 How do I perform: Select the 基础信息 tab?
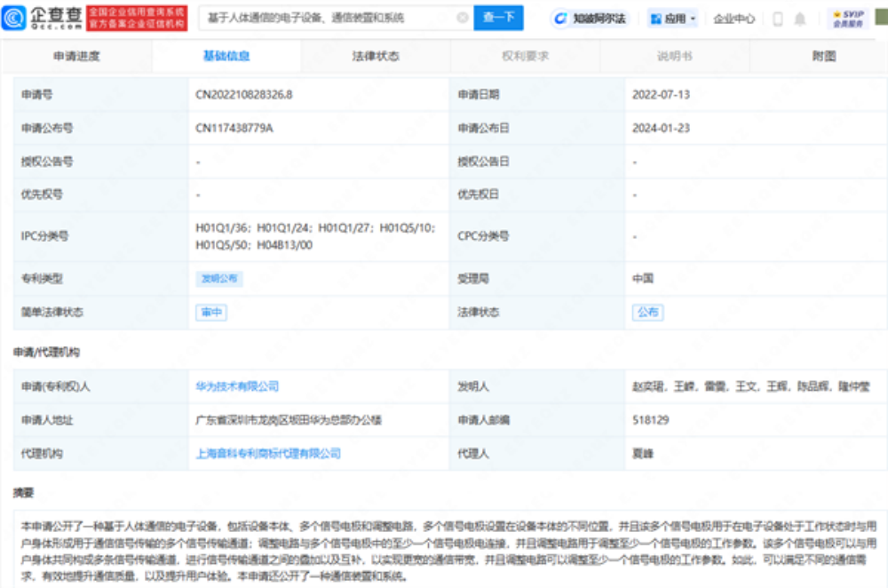tap(226, 56)
